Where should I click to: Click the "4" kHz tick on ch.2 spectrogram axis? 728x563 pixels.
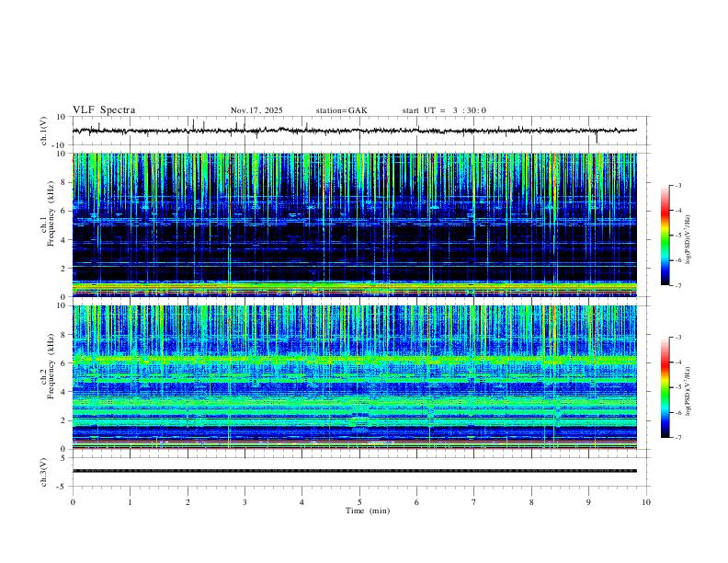pos(64,392)
